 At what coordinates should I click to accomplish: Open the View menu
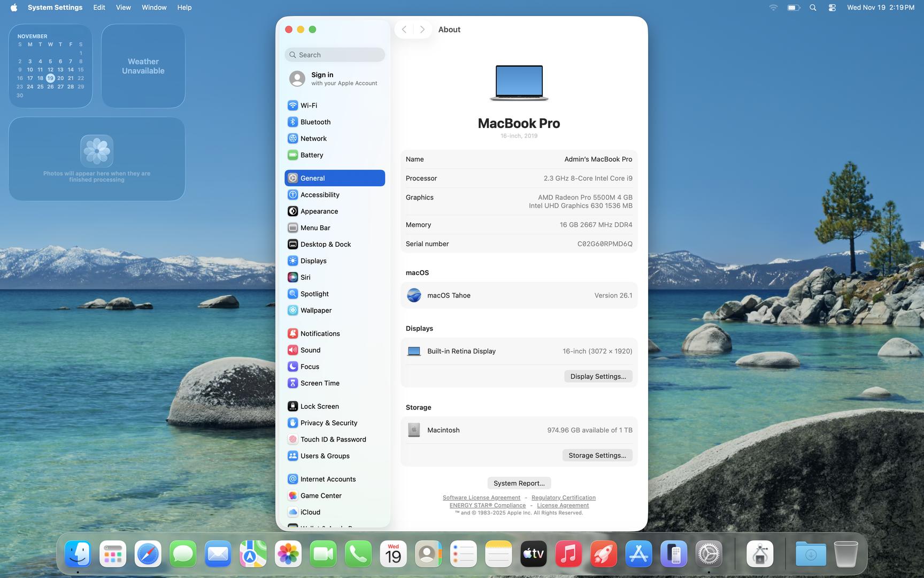[123, 7]
